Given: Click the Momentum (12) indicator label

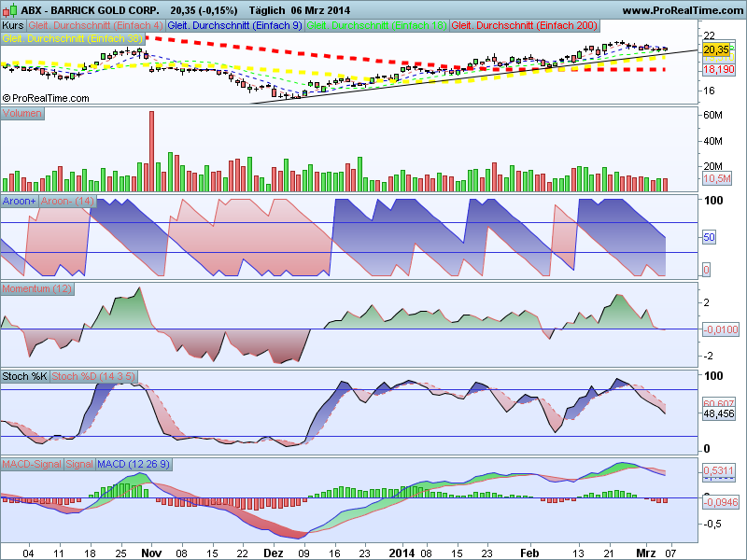Looking at the screenshot, I should (x=37, y=288).
